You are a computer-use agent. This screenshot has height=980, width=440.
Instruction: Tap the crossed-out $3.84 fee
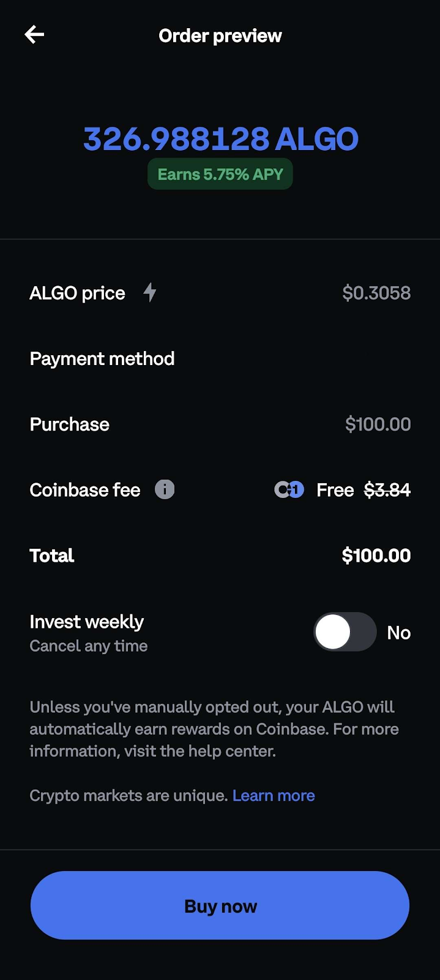click(387, 490)
